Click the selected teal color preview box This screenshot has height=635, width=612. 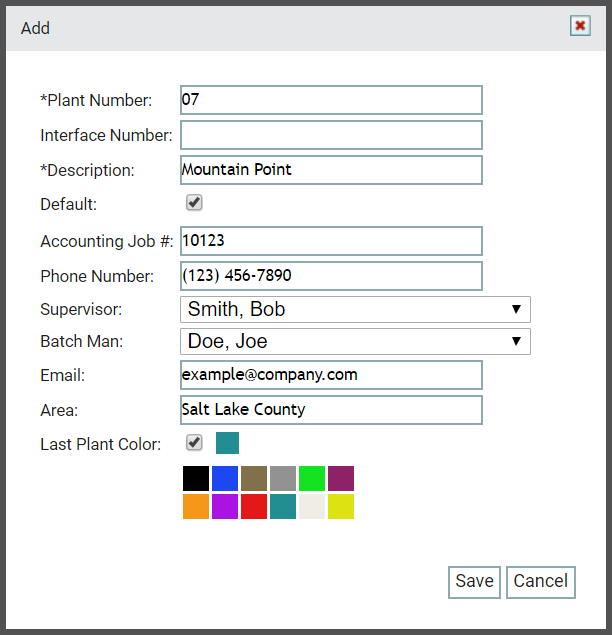click(227, 443)
